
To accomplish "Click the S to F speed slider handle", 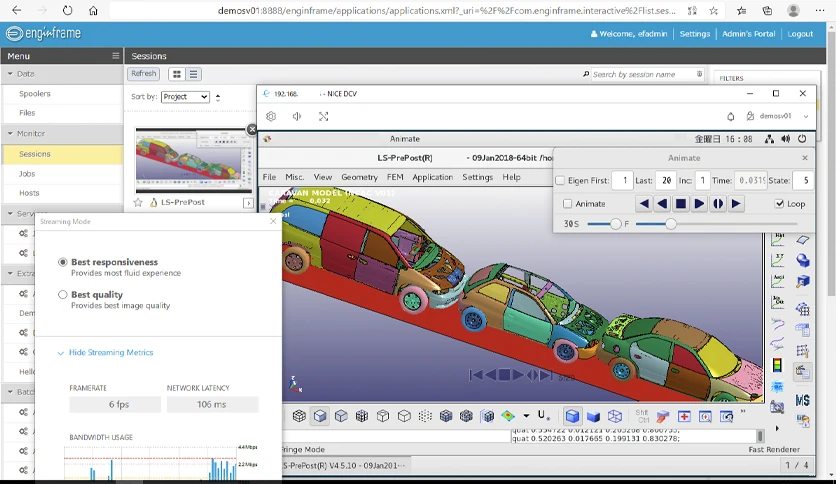I will (615, 224).
